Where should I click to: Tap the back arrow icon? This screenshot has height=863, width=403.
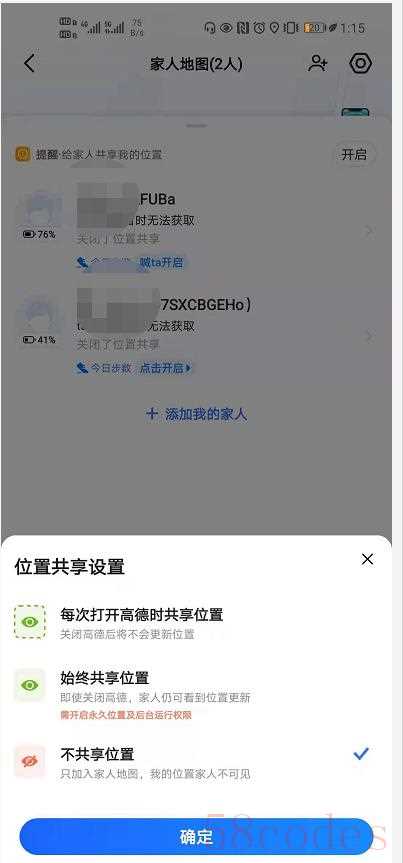[x=30, y=64]
